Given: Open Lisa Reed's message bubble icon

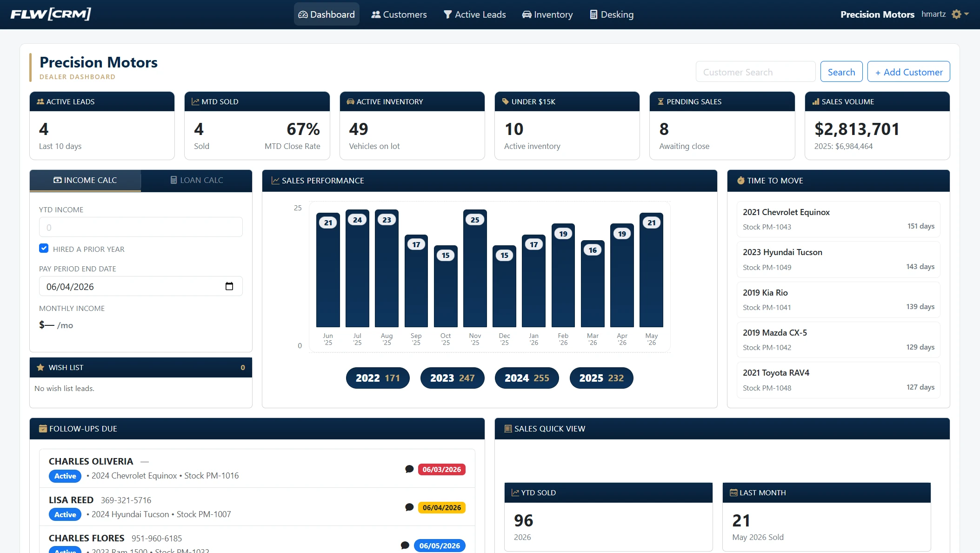Looking at the screenshot, I should [x=409, y=507].
